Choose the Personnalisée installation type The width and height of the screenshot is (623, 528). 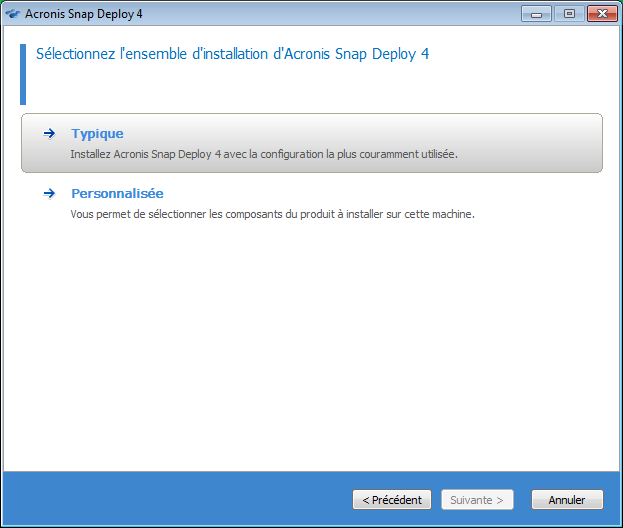pos(117,194)
